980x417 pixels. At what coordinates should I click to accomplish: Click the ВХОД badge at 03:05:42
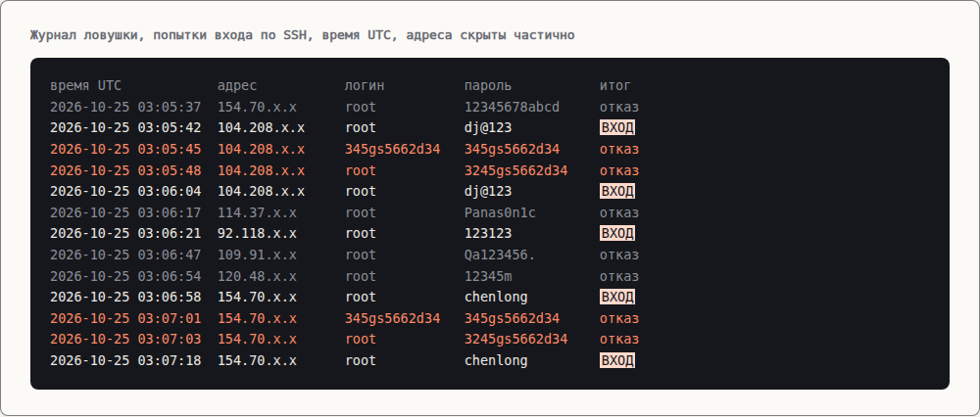coord(616,128)
